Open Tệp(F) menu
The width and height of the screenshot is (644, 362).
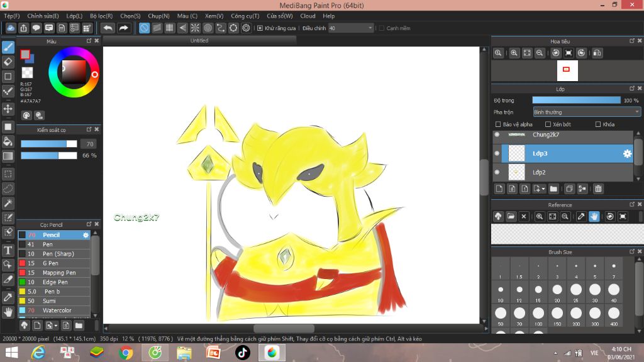click(11, 16)
